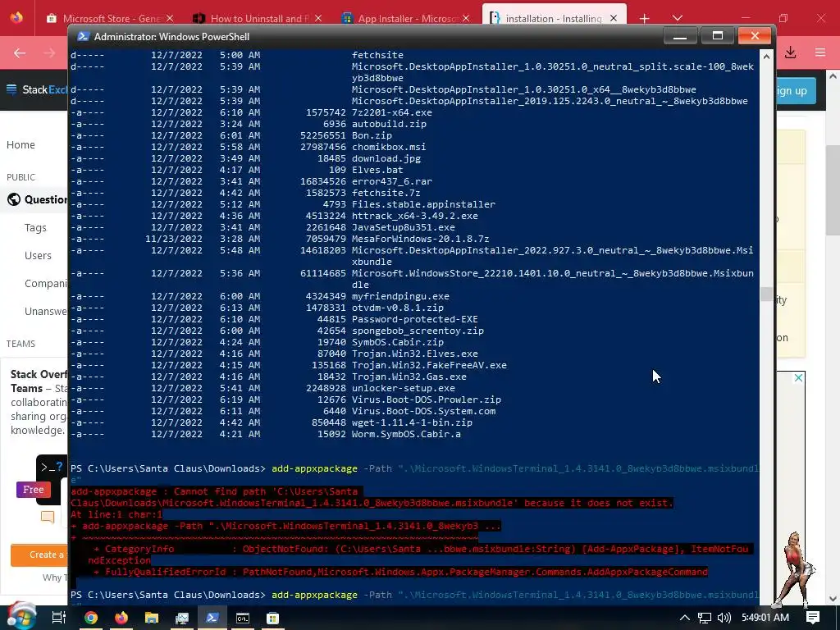Close the advertisement with X icon

[x=798, y=377]
